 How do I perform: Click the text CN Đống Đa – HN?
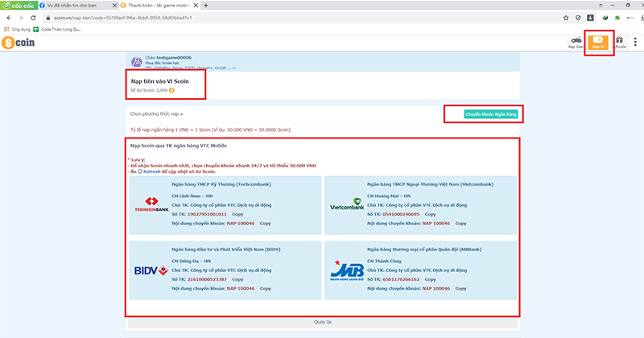[191, 262]
